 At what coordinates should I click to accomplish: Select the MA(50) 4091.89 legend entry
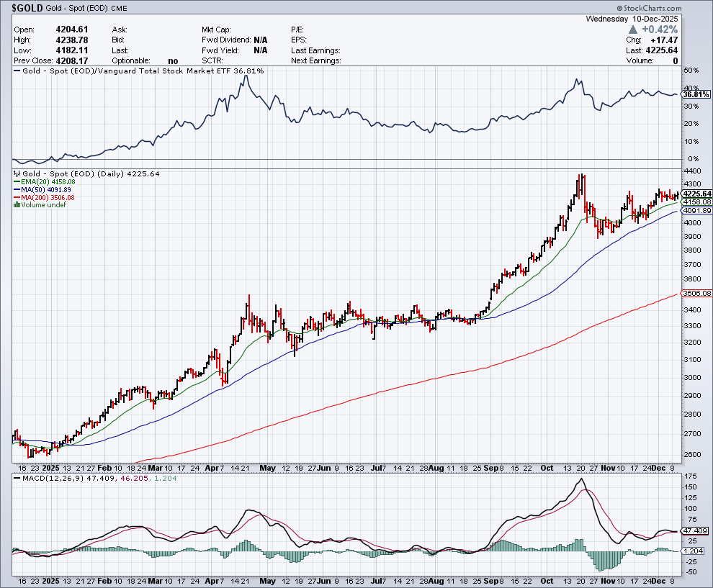tap(48, 190)
